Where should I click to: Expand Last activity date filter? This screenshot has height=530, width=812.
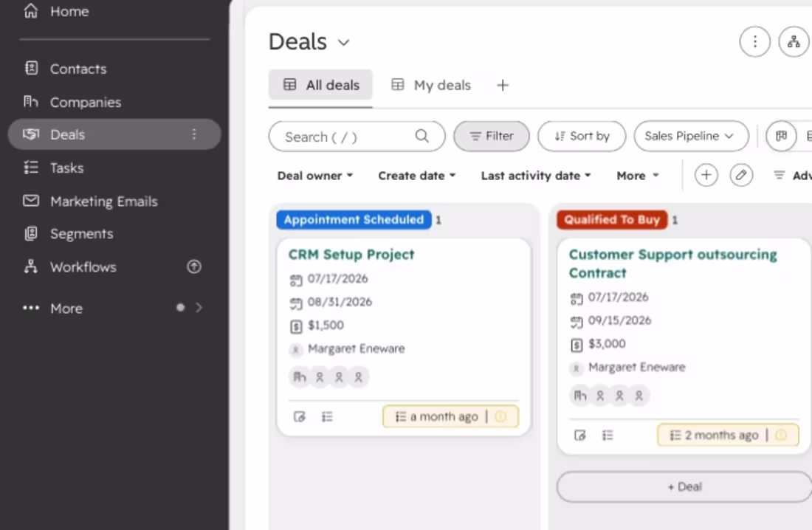click(x=536, y=176)
